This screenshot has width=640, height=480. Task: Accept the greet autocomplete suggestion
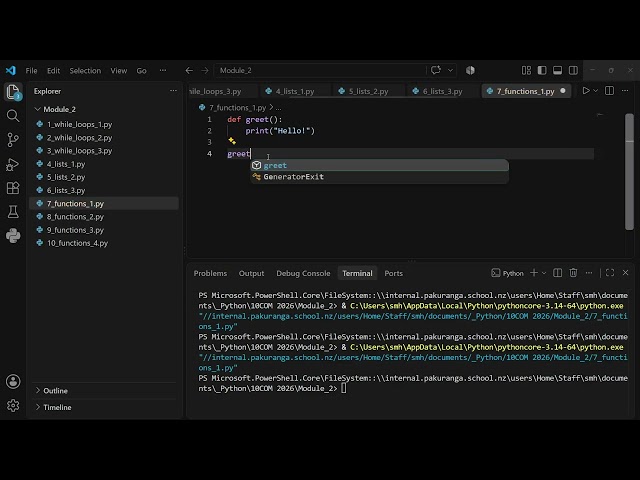point(379,165)
